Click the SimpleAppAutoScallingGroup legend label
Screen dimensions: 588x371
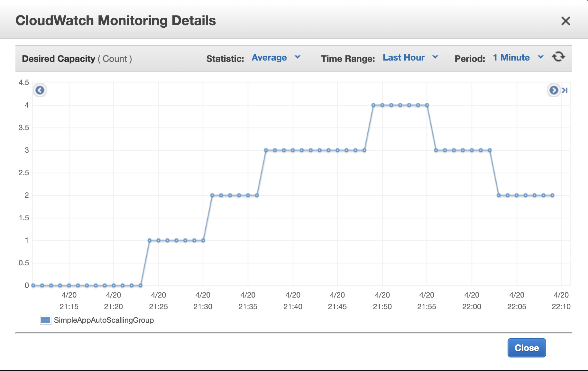(104, 320)
